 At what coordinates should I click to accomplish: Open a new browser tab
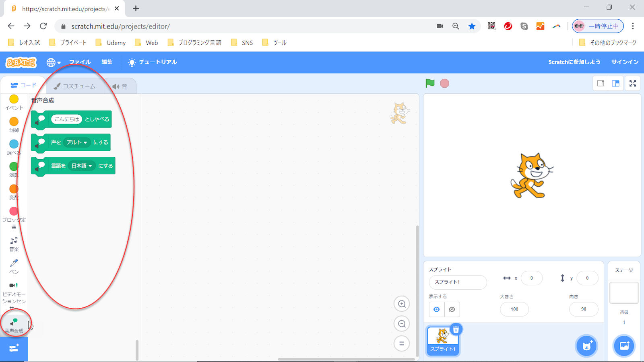(x=136, y=8)
